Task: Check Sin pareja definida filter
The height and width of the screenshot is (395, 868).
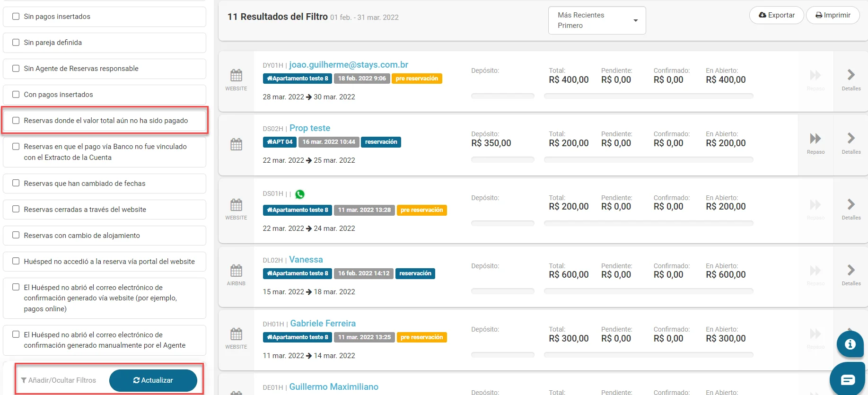Action: point(16,42)
